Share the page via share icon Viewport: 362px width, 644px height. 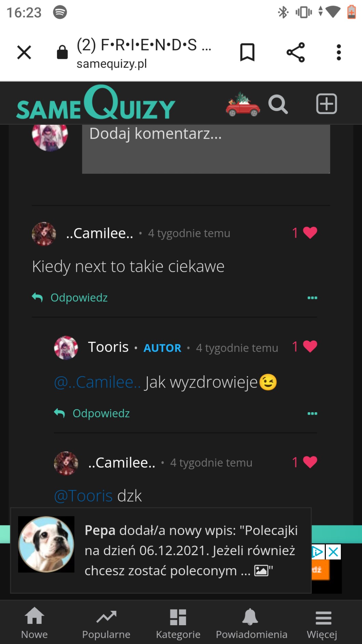[x=295, y=52]
